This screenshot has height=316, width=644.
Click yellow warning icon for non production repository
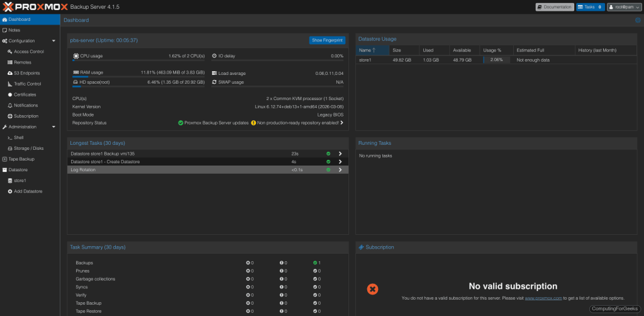(253, 123)
